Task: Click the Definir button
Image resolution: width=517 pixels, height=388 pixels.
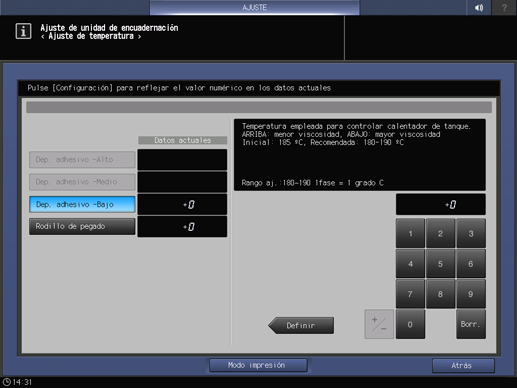Action: 301,325
